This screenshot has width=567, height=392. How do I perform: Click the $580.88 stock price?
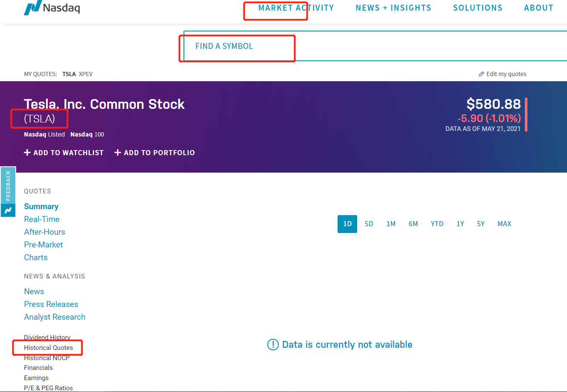(494, 104)
